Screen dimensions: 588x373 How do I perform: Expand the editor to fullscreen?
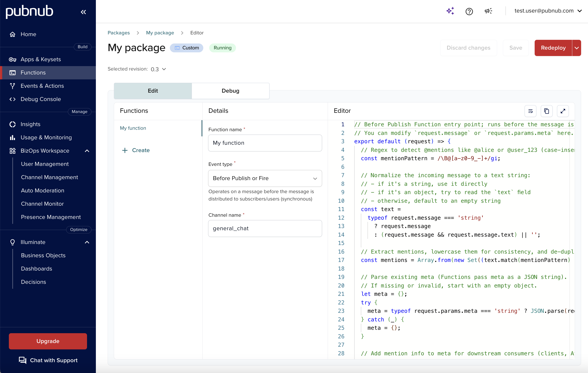pos(563,111)
